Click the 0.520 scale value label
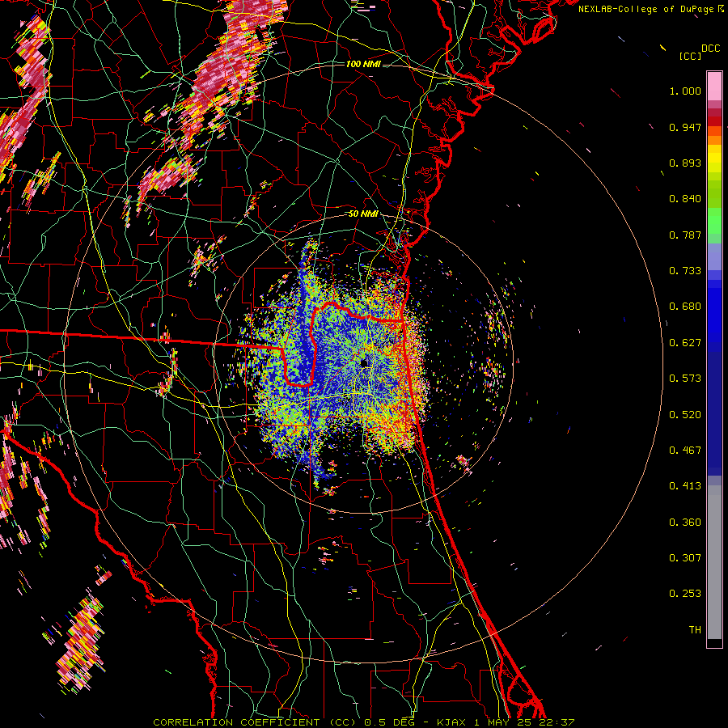Image resolution: width=728 pixels, height=728 pixels. [685, 415]
